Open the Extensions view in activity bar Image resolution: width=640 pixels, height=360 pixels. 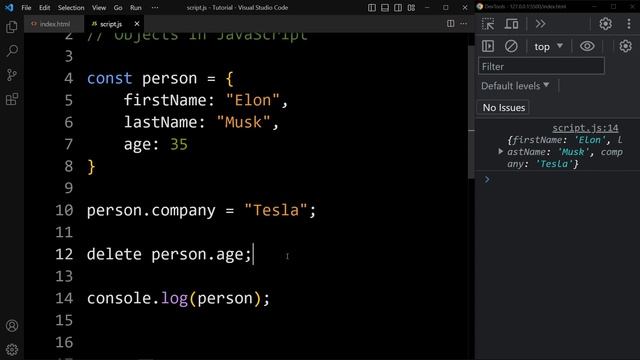tap(12, 99)
